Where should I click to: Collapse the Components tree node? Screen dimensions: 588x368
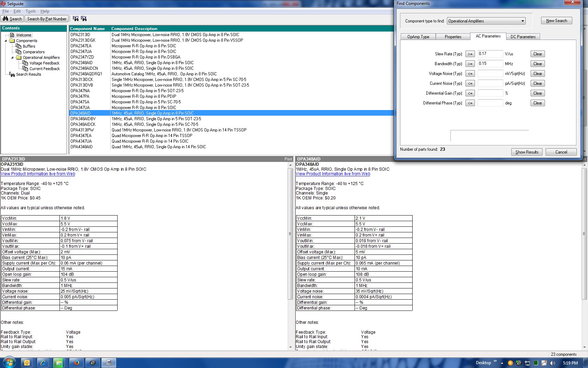tap(6, 41)
